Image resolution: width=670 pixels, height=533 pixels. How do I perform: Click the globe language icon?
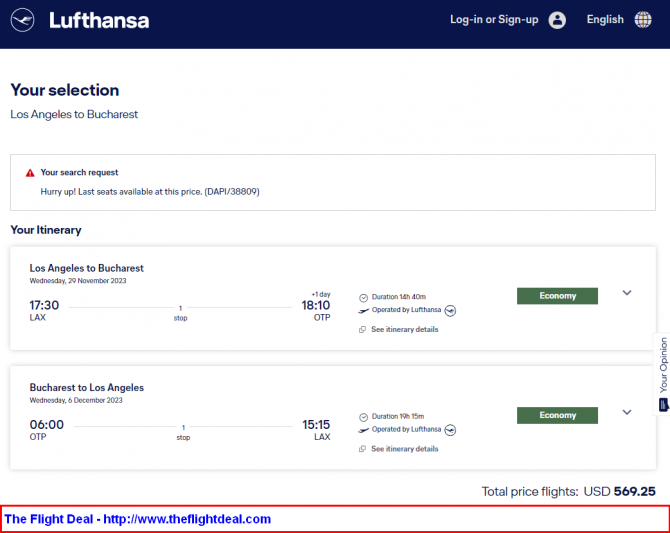point(643,20)
